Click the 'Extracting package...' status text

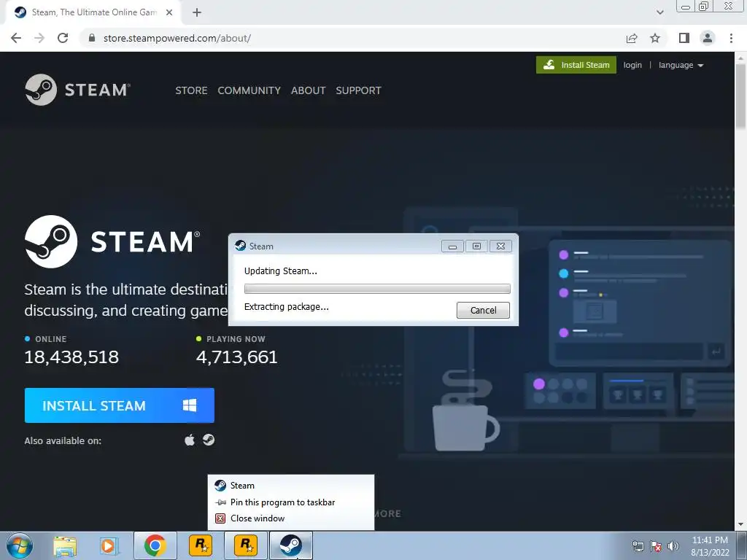point(286,307)
